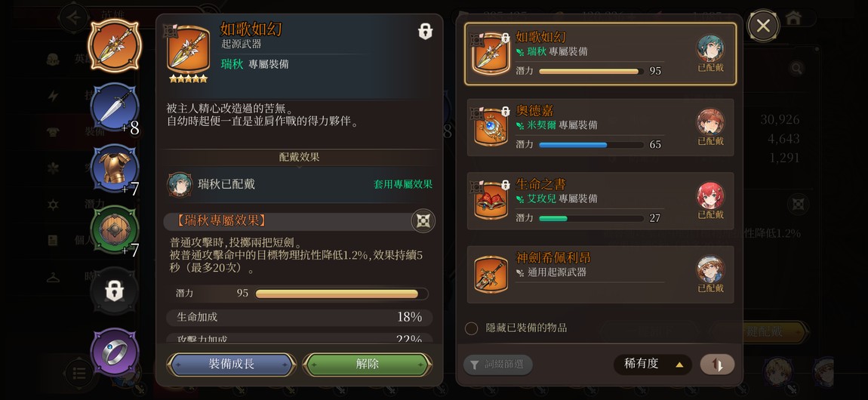Click the green 解除 button

pos(367,364)
